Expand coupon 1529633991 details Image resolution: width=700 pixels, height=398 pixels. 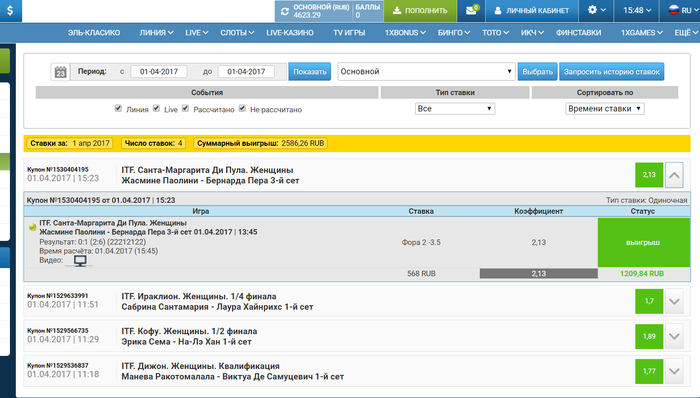(x=674, y=301)
